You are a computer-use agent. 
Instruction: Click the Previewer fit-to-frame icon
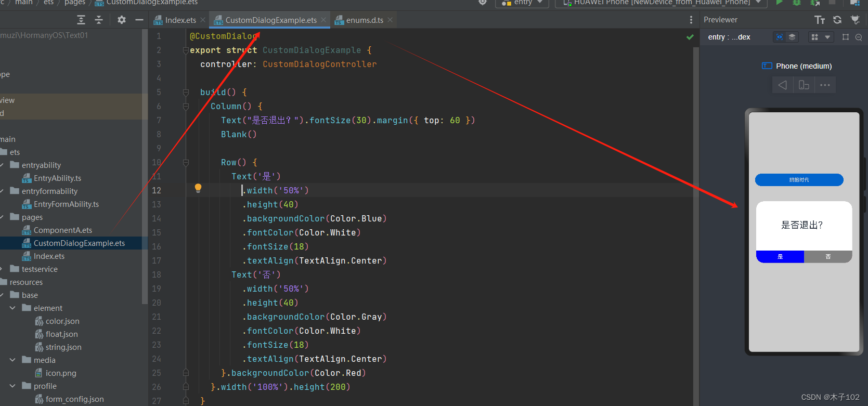pos(846,37)
